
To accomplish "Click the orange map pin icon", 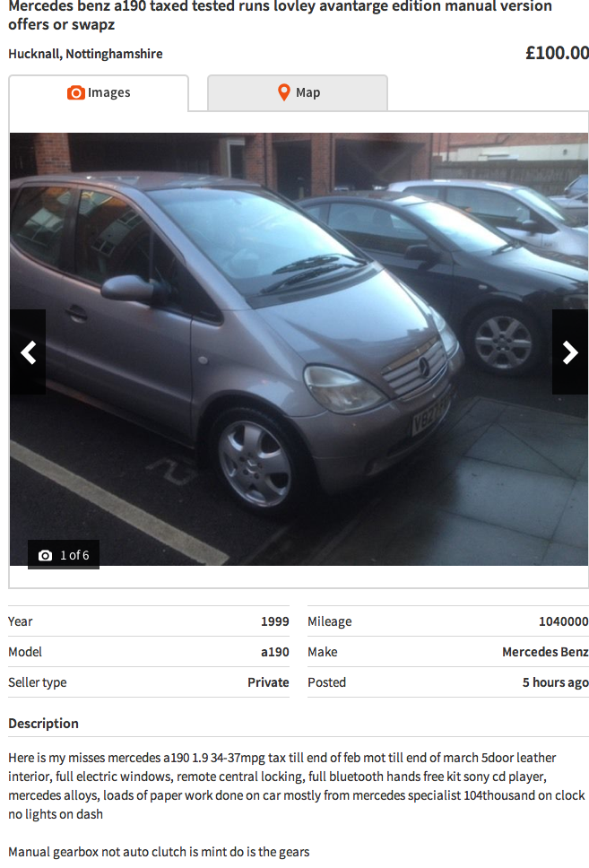I will (x=283, y=92).
